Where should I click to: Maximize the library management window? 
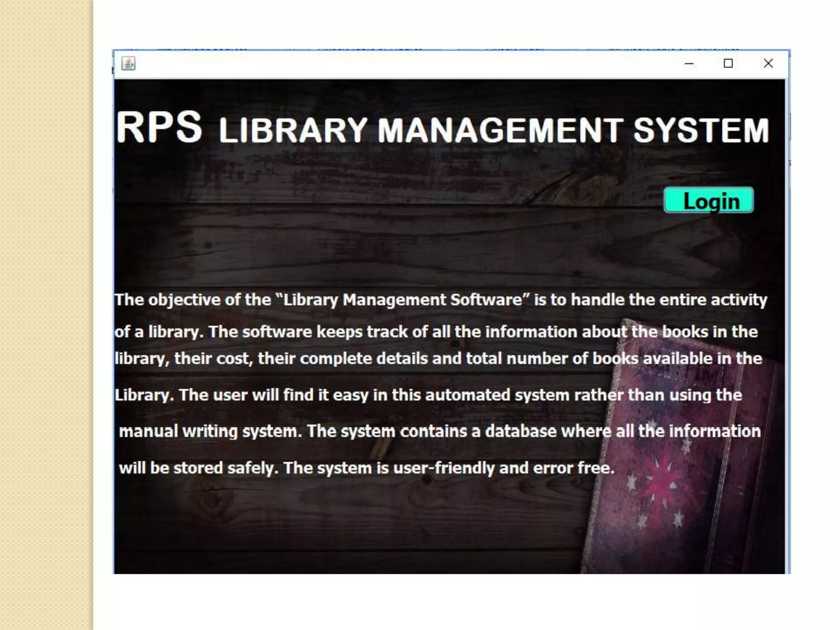click(x=728, y=64)
